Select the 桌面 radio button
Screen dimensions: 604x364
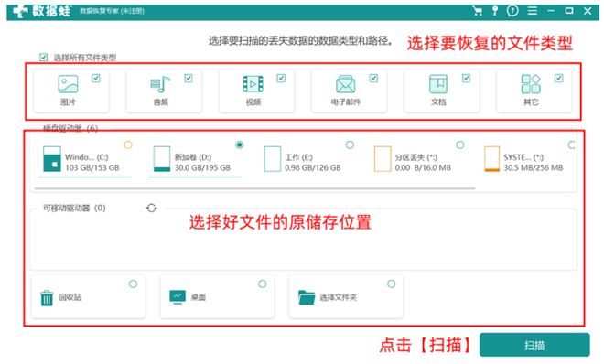pos(263,284)
